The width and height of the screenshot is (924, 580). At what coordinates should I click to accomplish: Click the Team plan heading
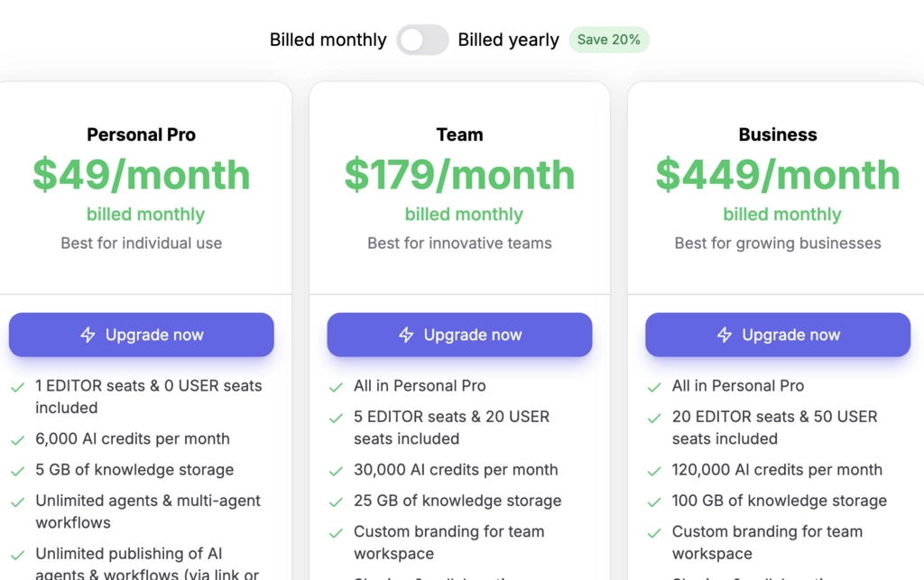[459, 134]
